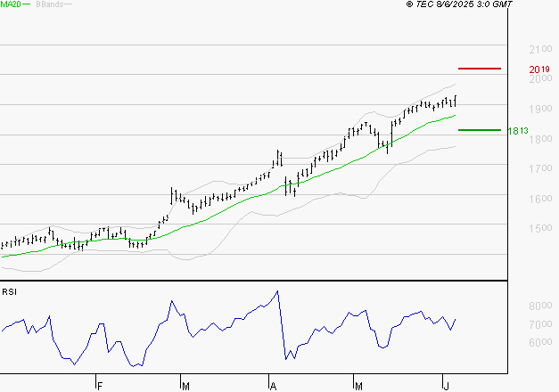Image resolution: width=559 pixels, height=392 pixels.
Task: Click the 1700 price axis label
Action: [x=540, y=168]
